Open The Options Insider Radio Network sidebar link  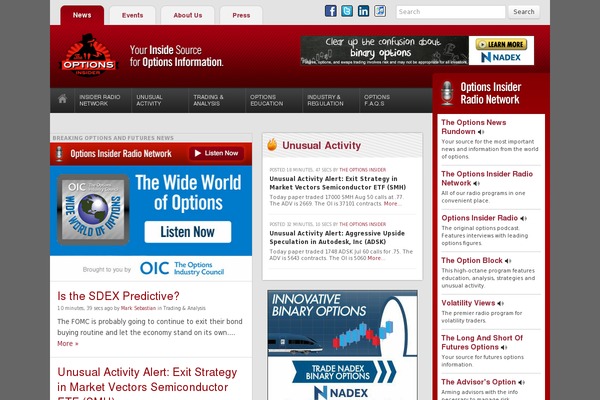pyautogui.click(x=487, y=178)
